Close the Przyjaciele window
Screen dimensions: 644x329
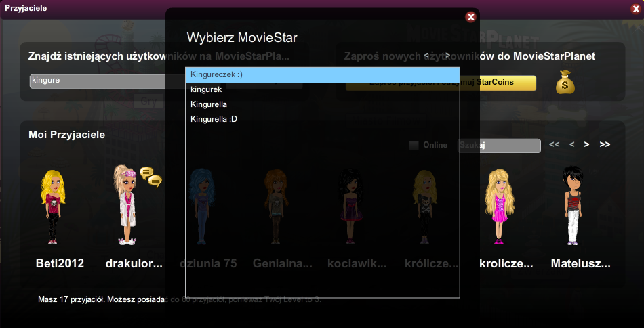(637, 9)
